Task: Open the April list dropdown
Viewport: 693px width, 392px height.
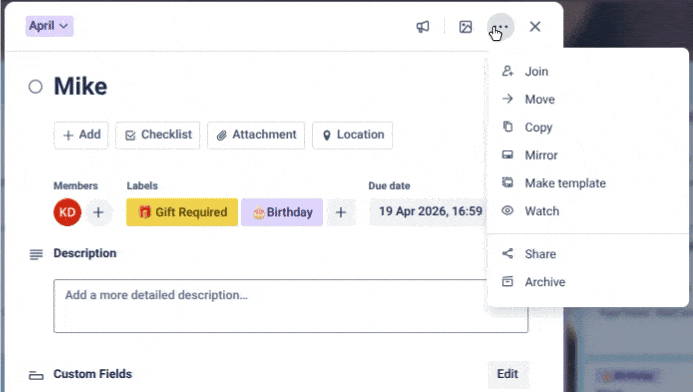Action: (49, 26)
